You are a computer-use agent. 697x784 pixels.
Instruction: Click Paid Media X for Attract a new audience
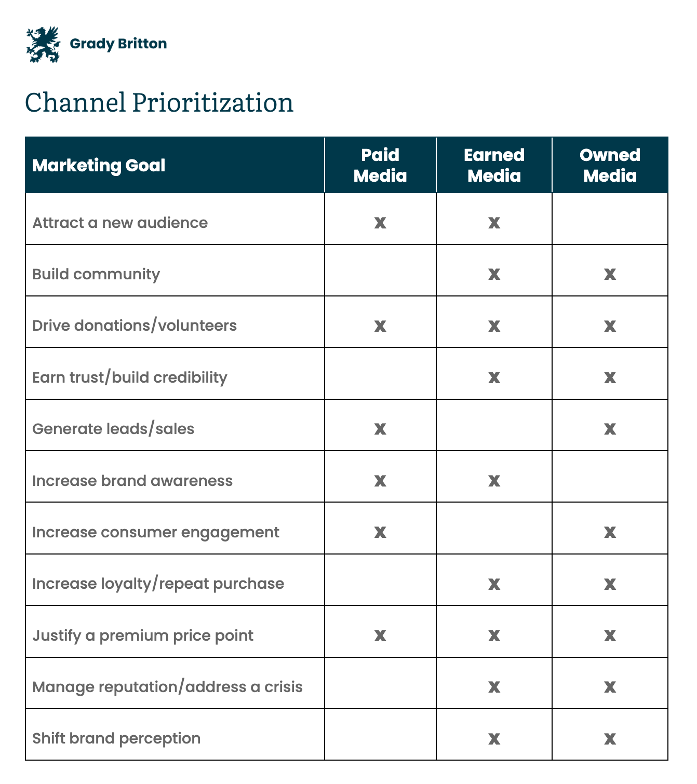[x=380, y=223]
